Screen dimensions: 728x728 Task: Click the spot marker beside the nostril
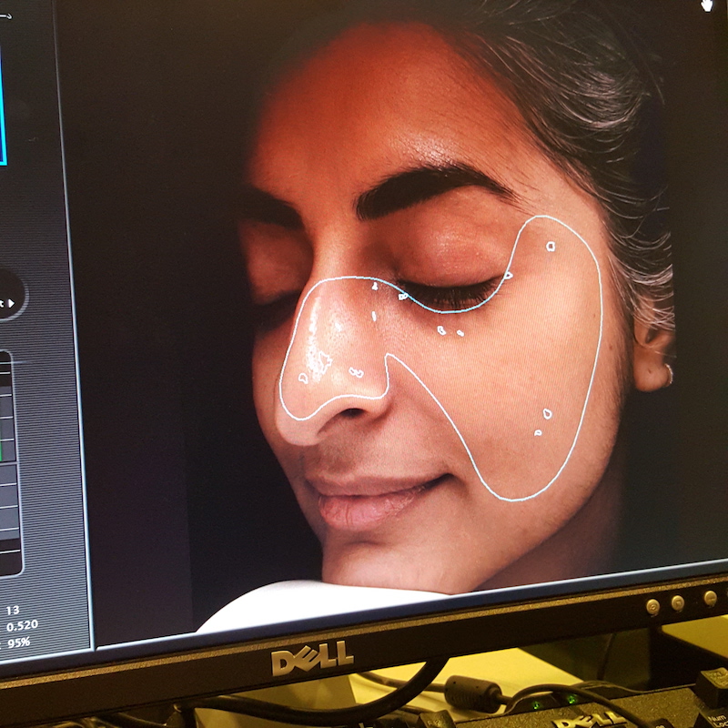point(356,371)
